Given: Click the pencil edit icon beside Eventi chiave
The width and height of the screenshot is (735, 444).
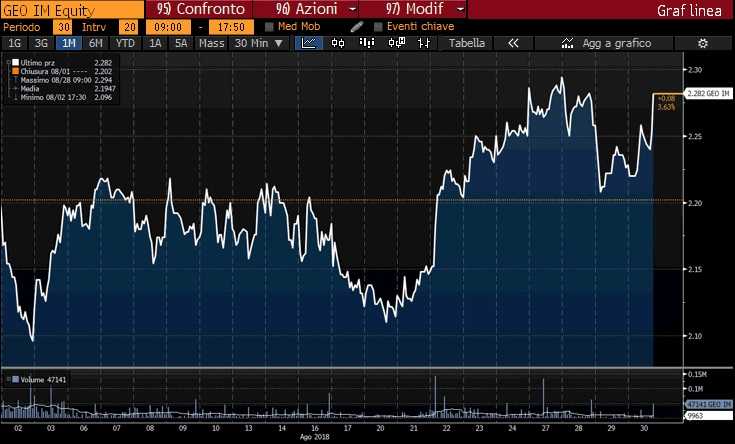Looking at the screenshot, I should [357, 27].
